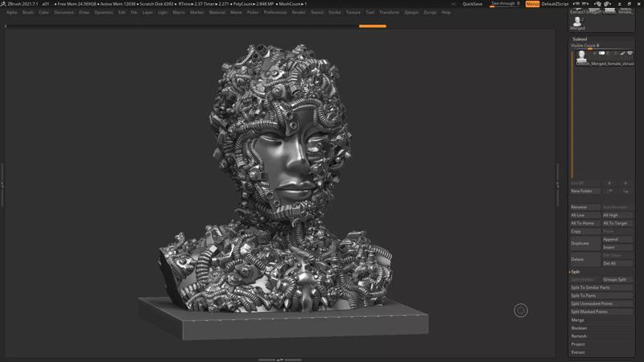Click the Duplicate subtool button
The height and width of the screenshot is (362, 644).
[x=584, y=243]
